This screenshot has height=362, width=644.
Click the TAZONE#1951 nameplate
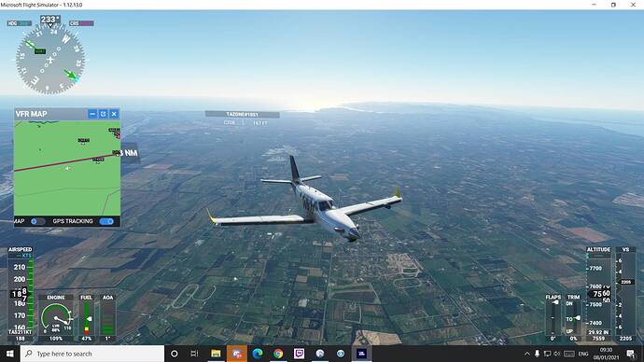click(243, 114)
